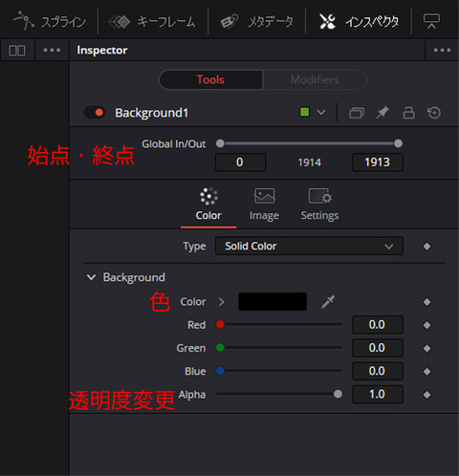Collapse the Background section
This screenshot has width=459, height=476.
click(x=92, y=277)
